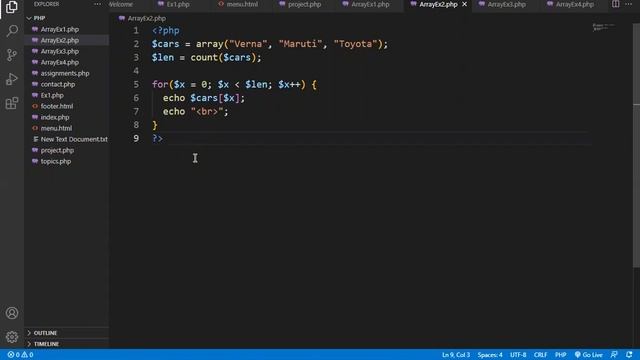Switch to the Welcome tab
Viewport: 640px width, 360px height.
tap(121, 4)
